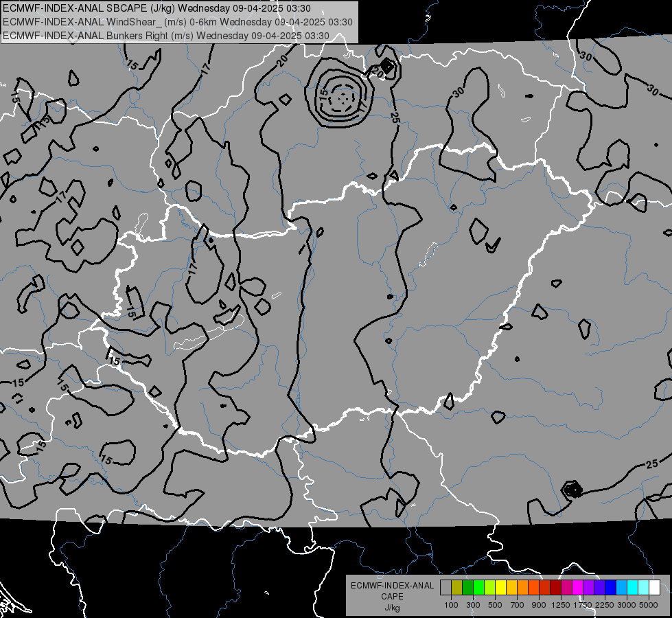Select the olive swatch in CAPE legend
The image size is (672, 618).
pos(456,588)
